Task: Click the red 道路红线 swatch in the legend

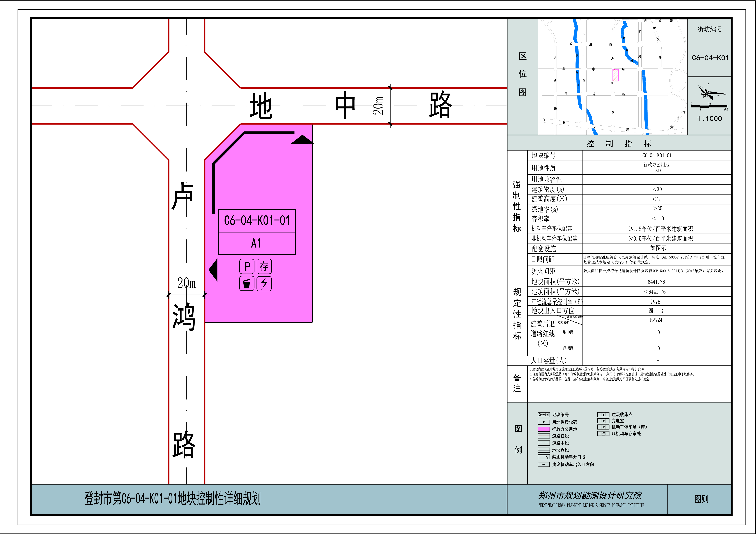Action: (544, 436)
